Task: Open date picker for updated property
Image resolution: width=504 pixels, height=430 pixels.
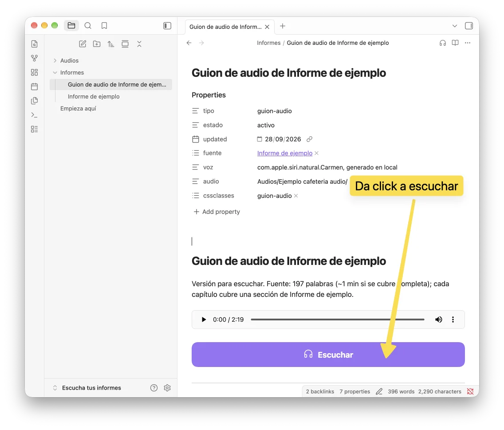Action: (260, 139)
